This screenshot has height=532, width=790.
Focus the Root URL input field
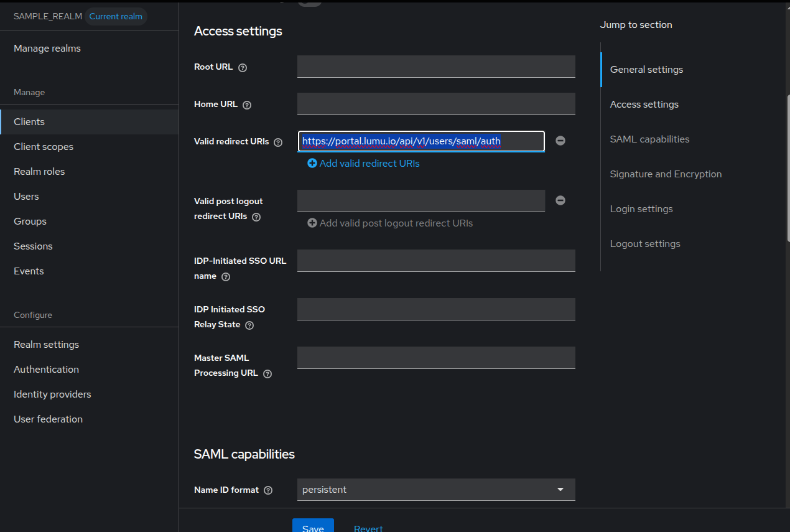click(435, 67)
